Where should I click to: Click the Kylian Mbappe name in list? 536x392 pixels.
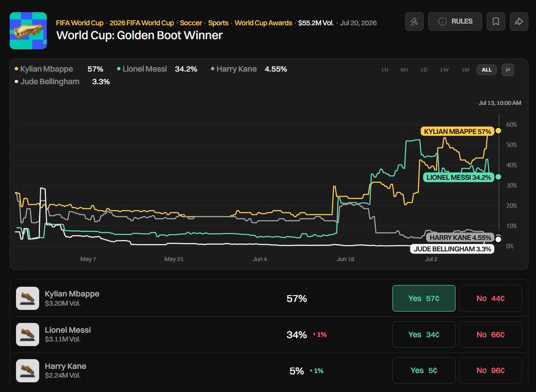[72, 294]
